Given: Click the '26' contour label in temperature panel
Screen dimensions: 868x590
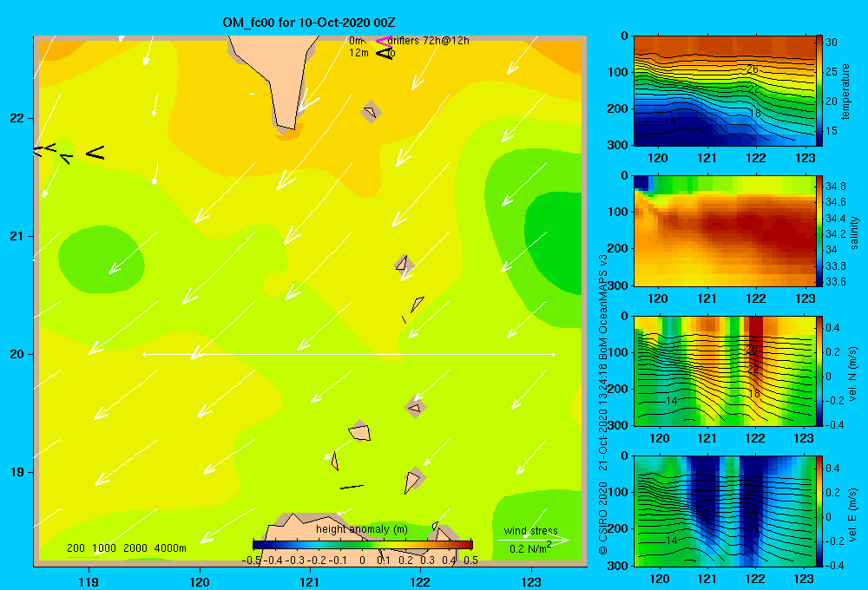Looking at the screenshot, I should click(x=753, y=69).
